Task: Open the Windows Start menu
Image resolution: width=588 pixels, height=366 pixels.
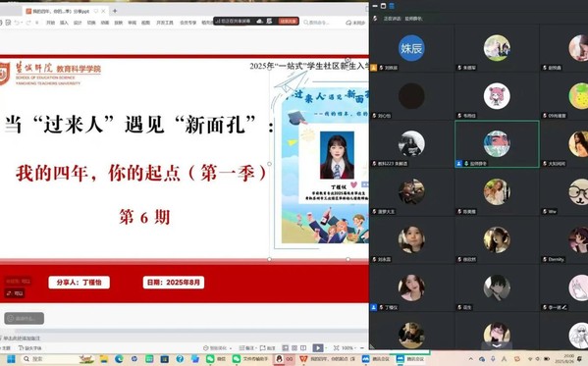Action: coord(11,359)
